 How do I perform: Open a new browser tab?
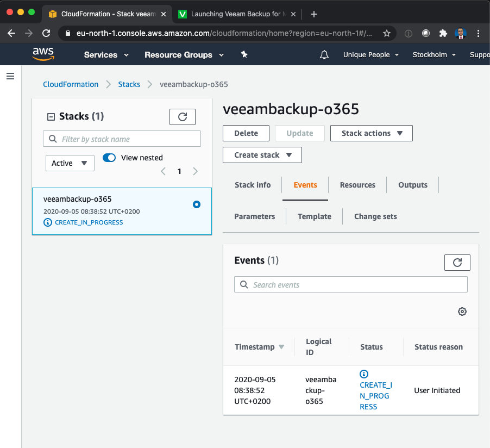[x=314, y=14]
